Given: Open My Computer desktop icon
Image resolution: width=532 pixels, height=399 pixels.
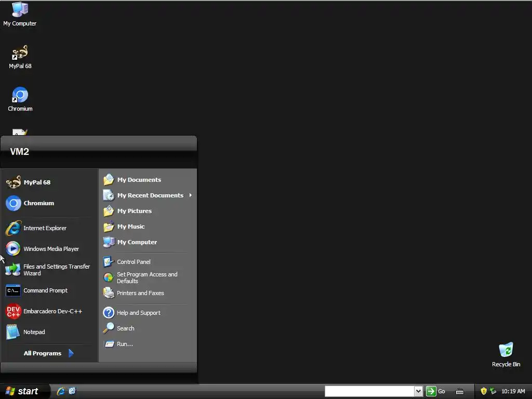Looking at the screenshot, I should pyautogui.click(x=20, y=14).
